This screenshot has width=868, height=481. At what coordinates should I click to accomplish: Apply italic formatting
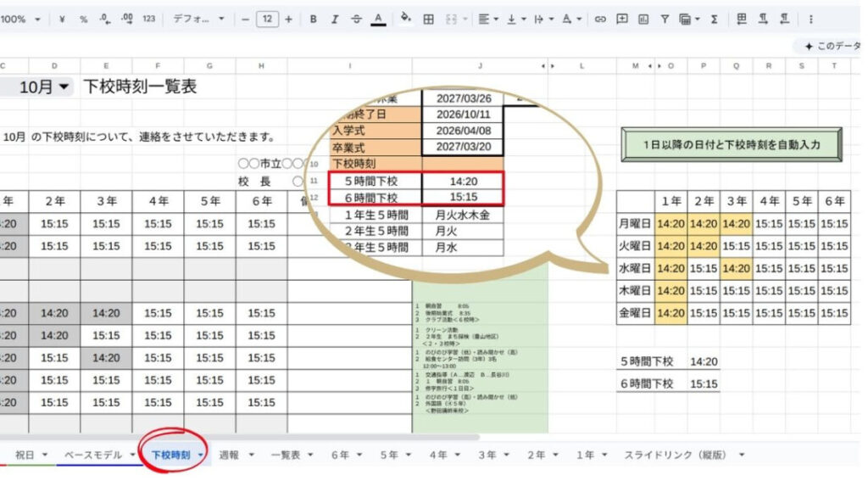coord(334,19)
